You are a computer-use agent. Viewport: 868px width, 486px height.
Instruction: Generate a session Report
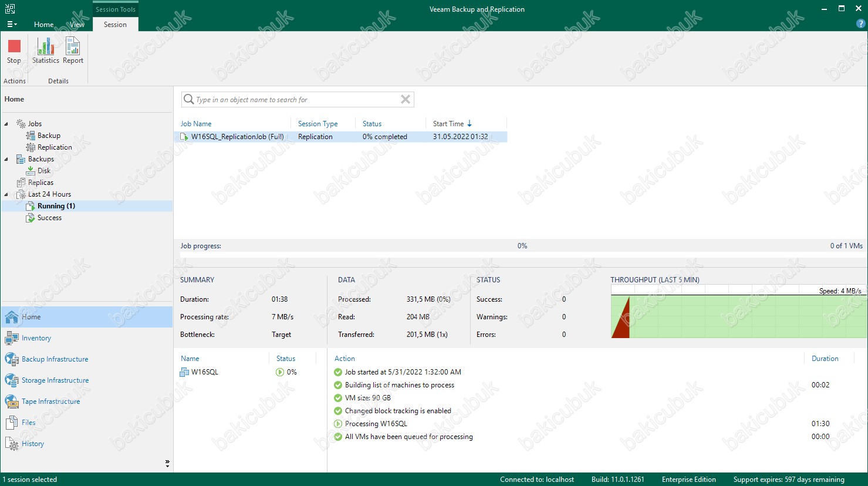coord(73,51)
